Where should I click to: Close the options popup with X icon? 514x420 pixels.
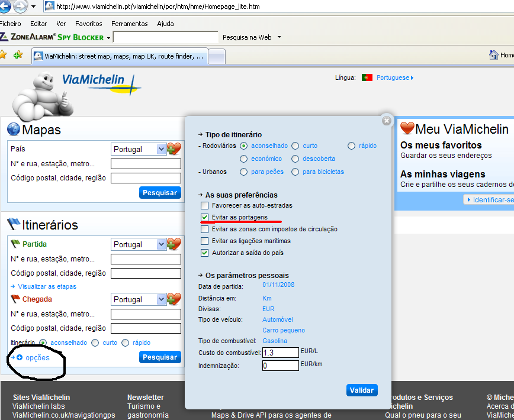coord(387,121)
